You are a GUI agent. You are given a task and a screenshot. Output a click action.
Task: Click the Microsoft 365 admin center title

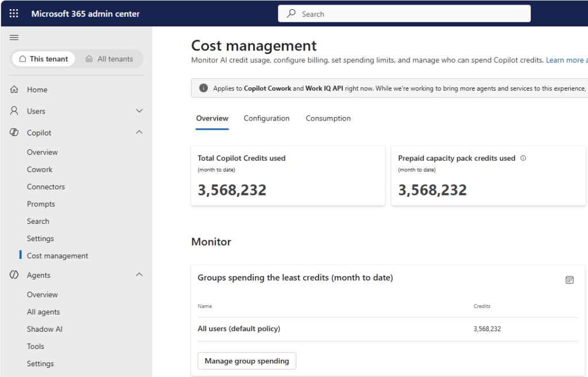[86, 14]
